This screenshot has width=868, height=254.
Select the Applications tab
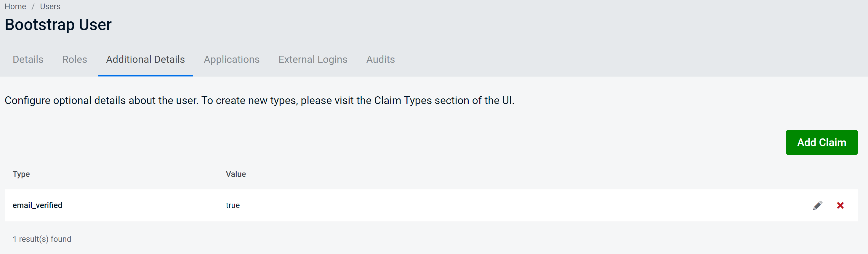(x=231, y=59)
